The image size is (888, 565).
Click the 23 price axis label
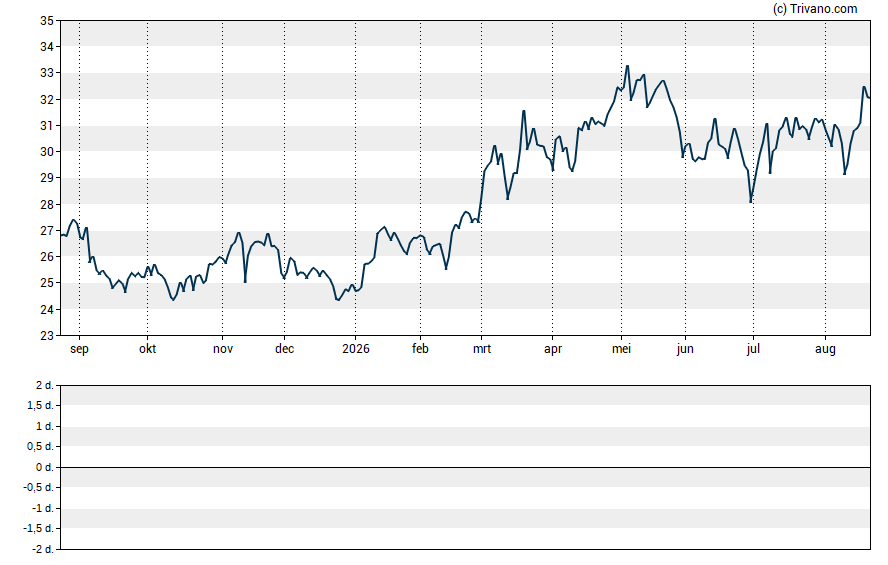[46, 335]
